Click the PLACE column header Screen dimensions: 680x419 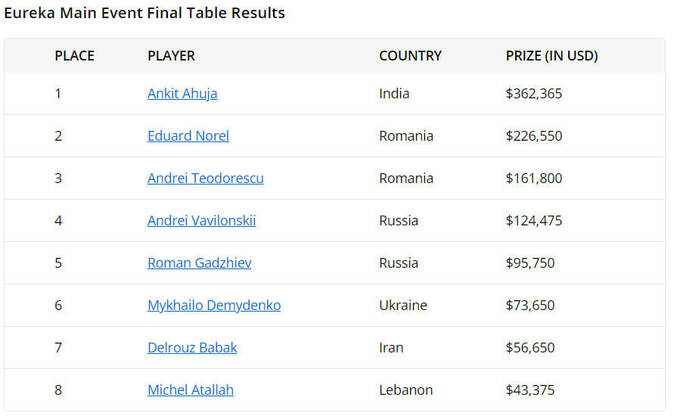(75, 56)
